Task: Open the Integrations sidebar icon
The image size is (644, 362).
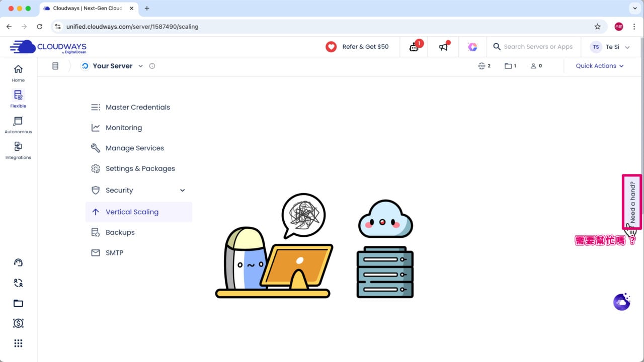Action: pos(18,150)
